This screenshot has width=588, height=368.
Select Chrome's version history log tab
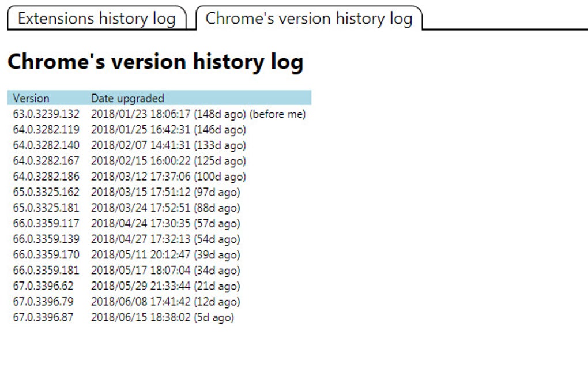tap(308, 18)
